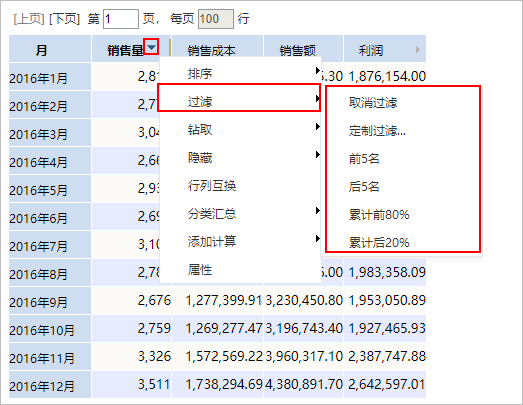
Task: Select the 2016年6月 row header
Action: coord(50,217)
